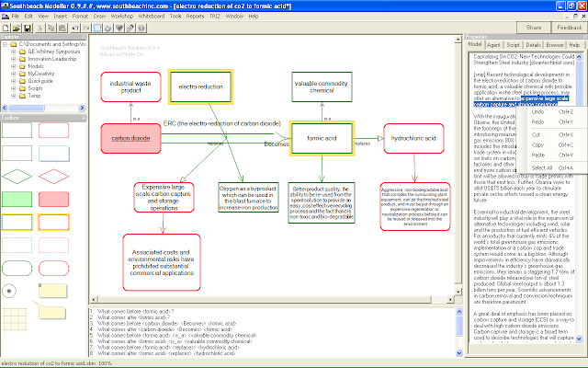
Task: Close the Properties panel
Action: point(585,37)
